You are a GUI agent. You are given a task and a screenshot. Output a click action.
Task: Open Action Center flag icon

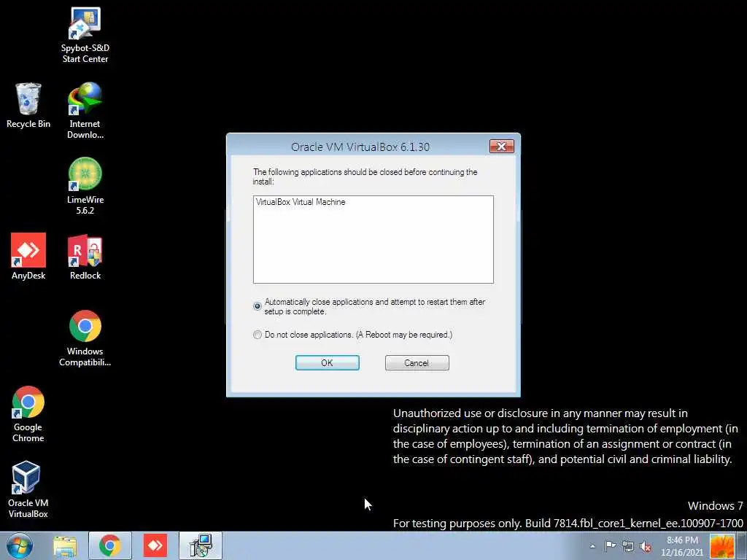coord(610,545)
